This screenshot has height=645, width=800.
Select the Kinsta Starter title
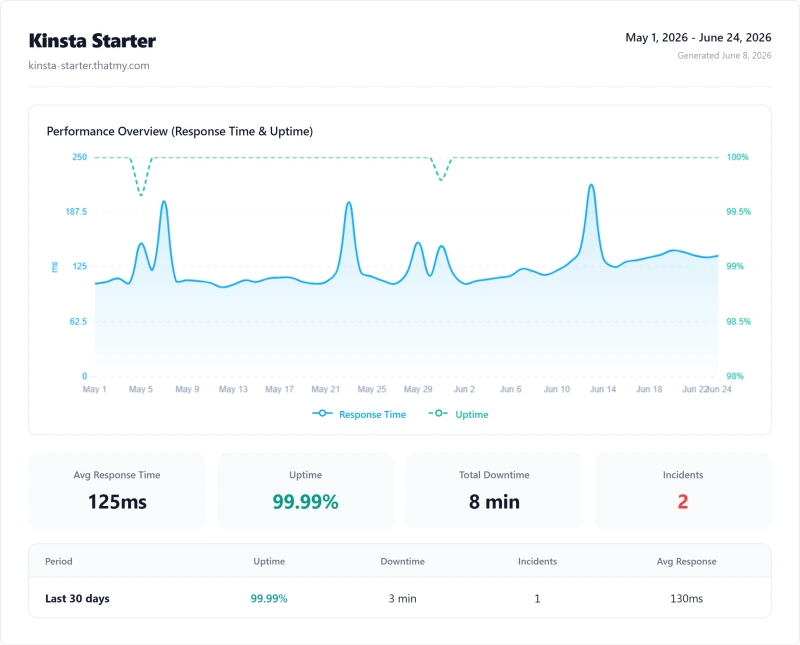(x=92, y=41)
